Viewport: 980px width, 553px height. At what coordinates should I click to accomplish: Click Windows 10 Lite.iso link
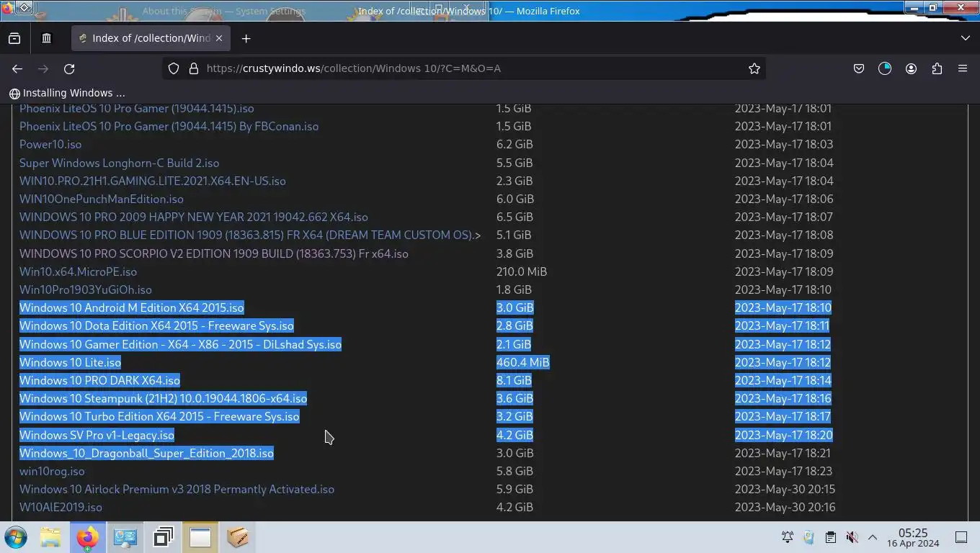70,362
